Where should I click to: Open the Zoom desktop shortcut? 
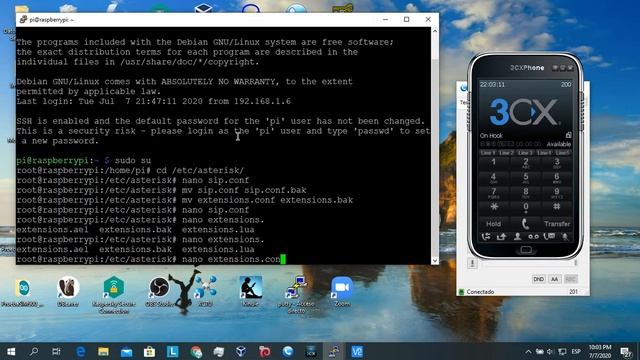(x=342, y=291)
